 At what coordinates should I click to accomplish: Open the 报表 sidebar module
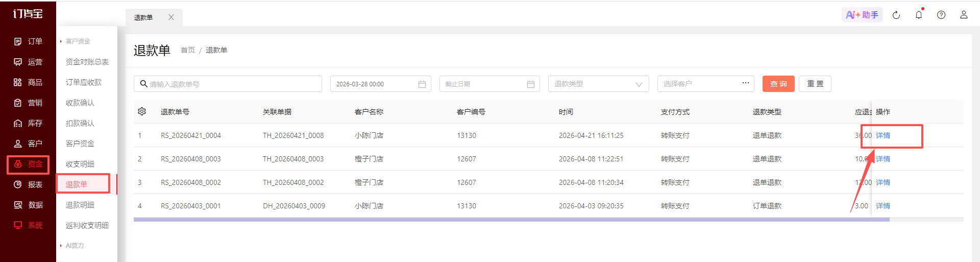click(28, 184)
